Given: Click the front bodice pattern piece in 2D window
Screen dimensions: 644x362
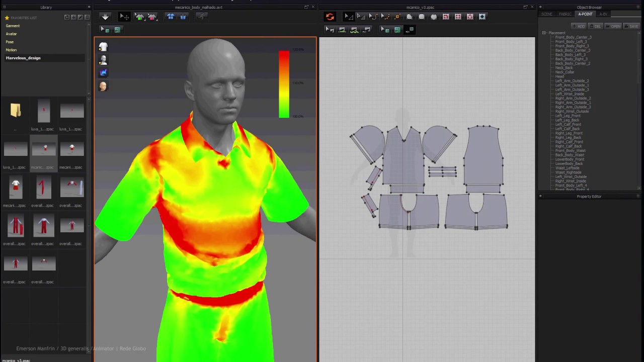Looking at the screenshot, I should [404, 160].
